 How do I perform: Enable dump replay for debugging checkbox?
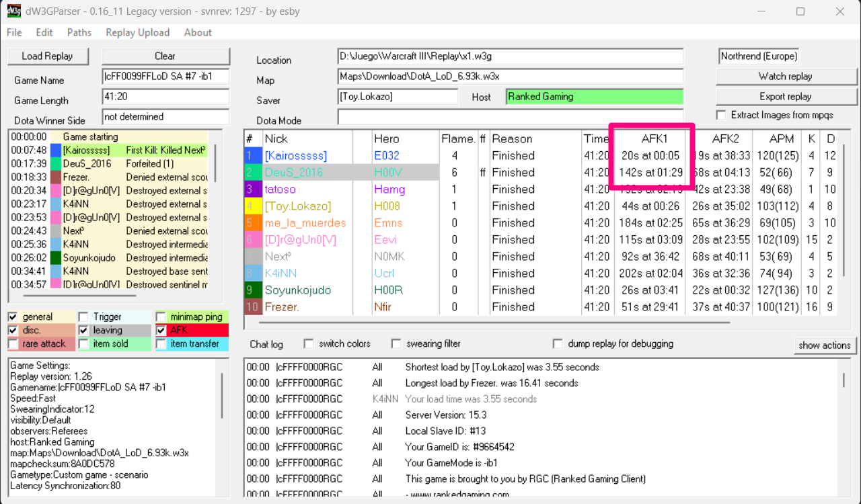(x=558, y=343)
